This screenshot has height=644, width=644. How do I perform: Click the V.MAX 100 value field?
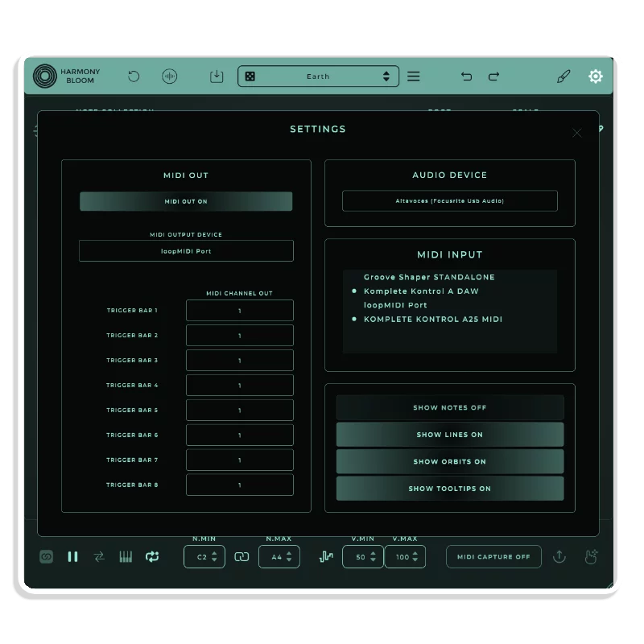pyautogui.click(x=405, y=557)
